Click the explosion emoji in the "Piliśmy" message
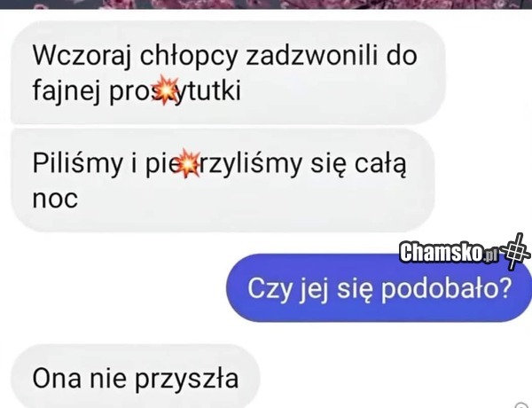This screenshot has width=532, height=408. click(190, 163)
